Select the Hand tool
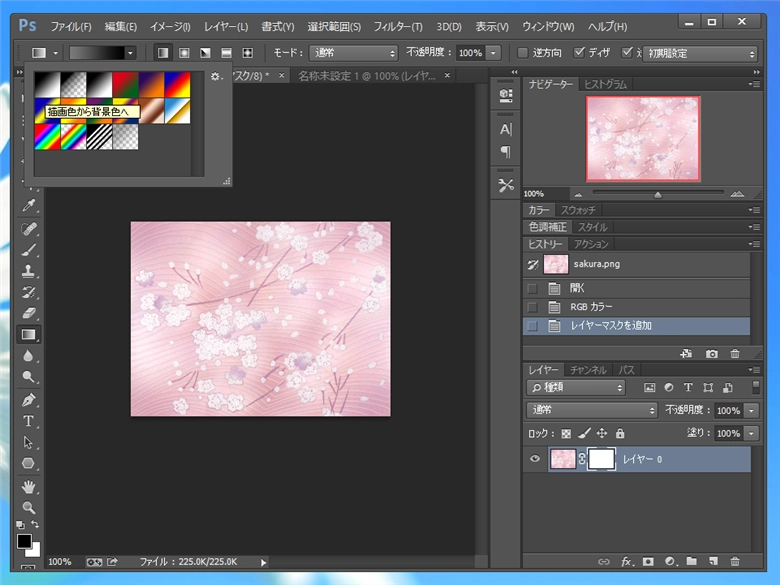 [x=29, y=487]
